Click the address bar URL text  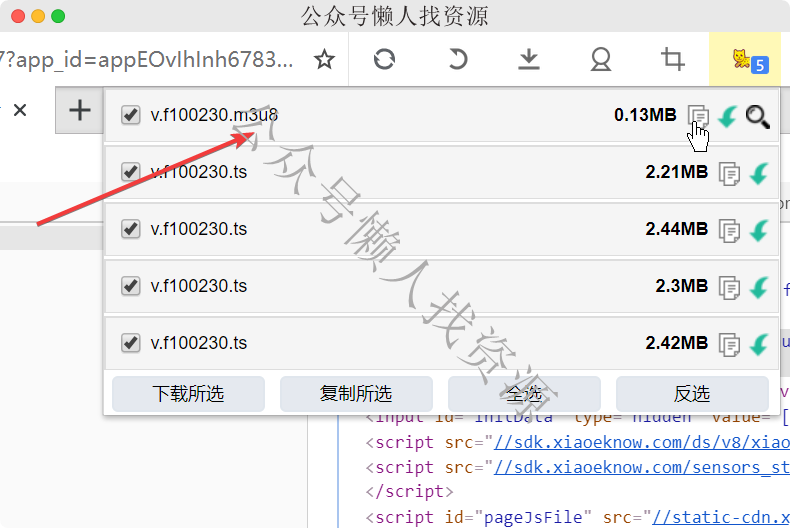tap(146, 59)
